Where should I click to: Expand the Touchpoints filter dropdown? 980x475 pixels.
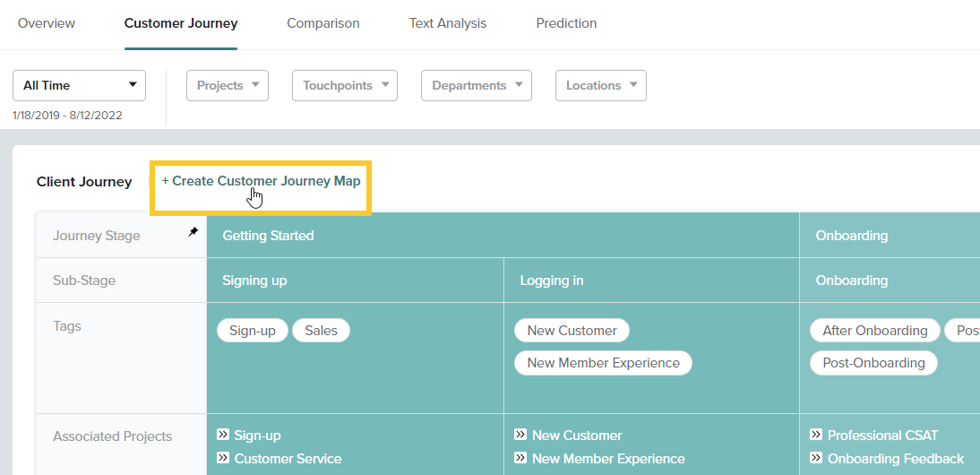pos(345,85)
